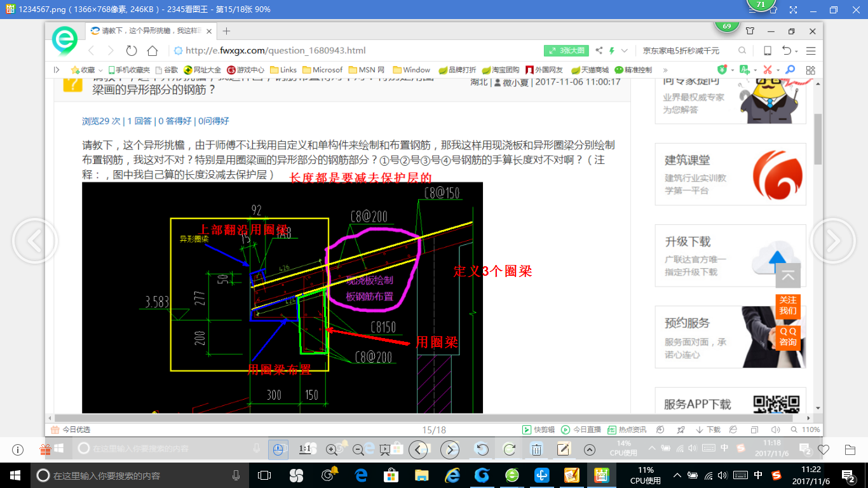Open 网址大全 bookmark
Viewport: 868px width, 488px height.
(202, 70)
